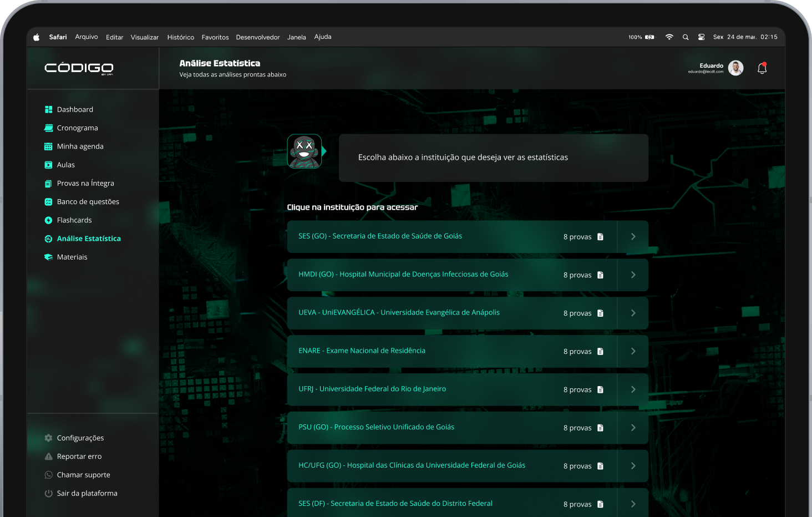
Task: Click Eduardo's profile picture
Action: pyautogui.click(x=735, y=68)
